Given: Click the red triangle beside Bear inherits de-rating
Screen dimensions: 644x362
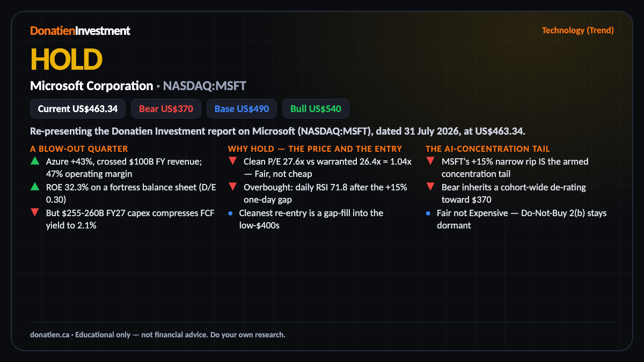Looking at the screenshot, I should 430,187.
